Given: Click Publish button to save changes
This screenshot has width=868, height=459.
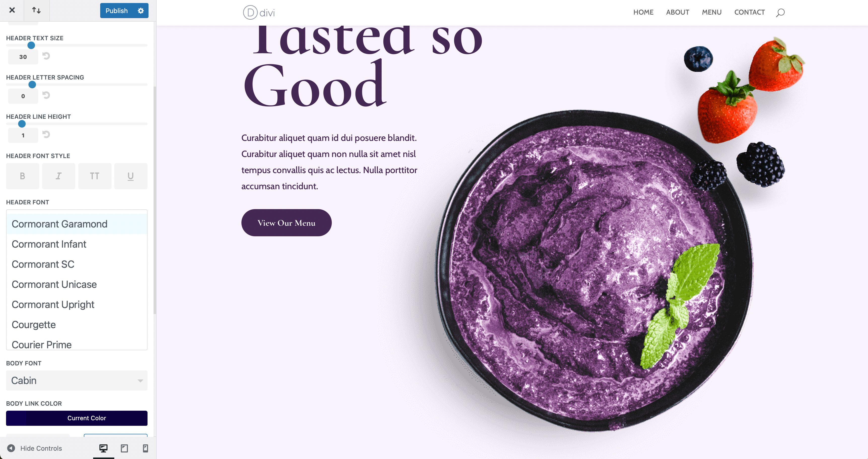Looking at the screenshot, I should tap(115, 10).
